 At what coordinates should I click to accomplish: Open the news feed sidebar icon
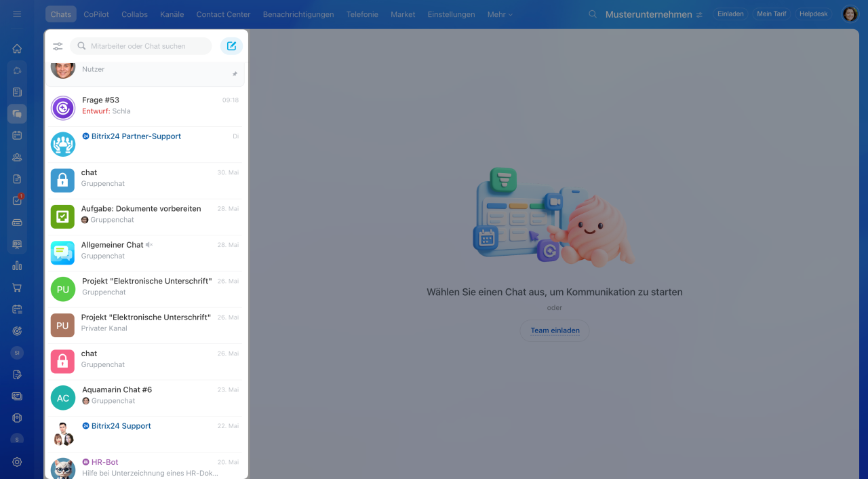click(x=17, y=92)
